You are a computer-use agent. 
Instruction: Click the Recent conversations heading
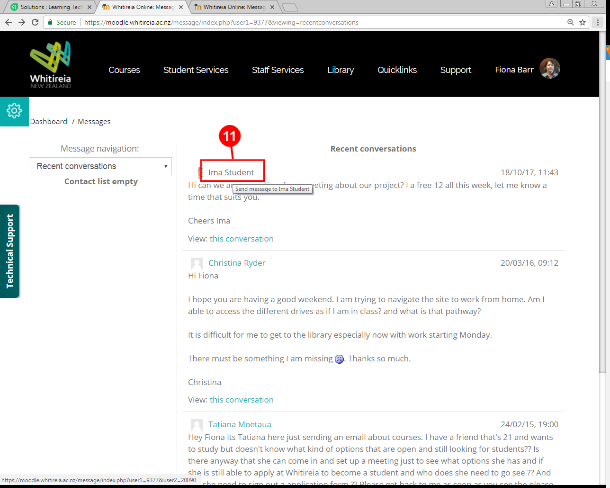pos(373,149)
